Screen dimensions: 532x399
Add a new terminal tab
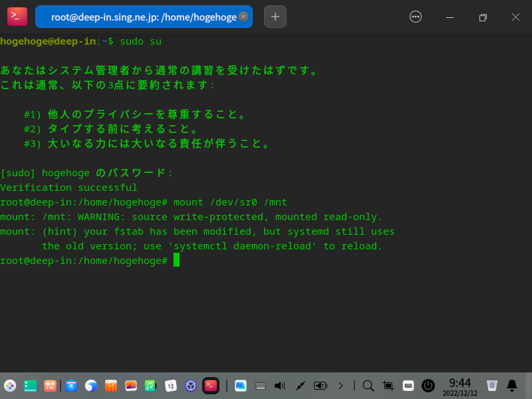(x=275, y=17)
